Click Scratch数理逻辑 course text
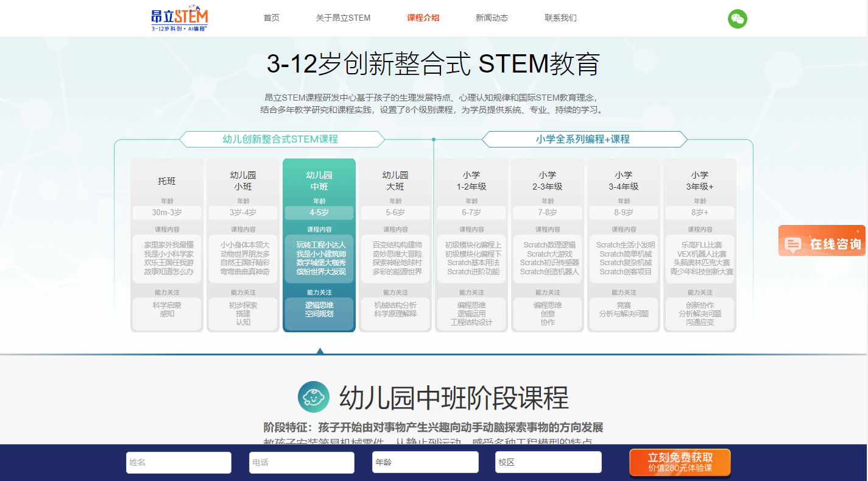Viewport: 868px width, 481px height. (549, 245)
